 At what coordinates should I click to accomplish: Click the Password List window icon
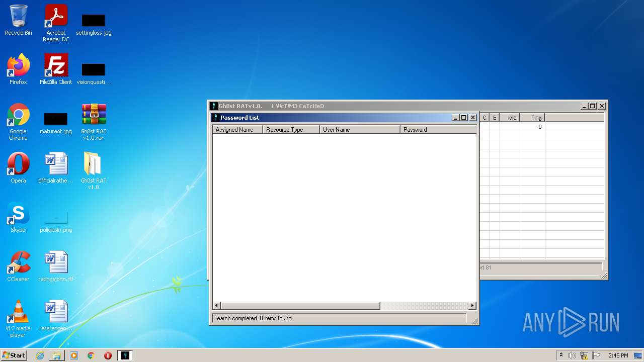point(215,118)
